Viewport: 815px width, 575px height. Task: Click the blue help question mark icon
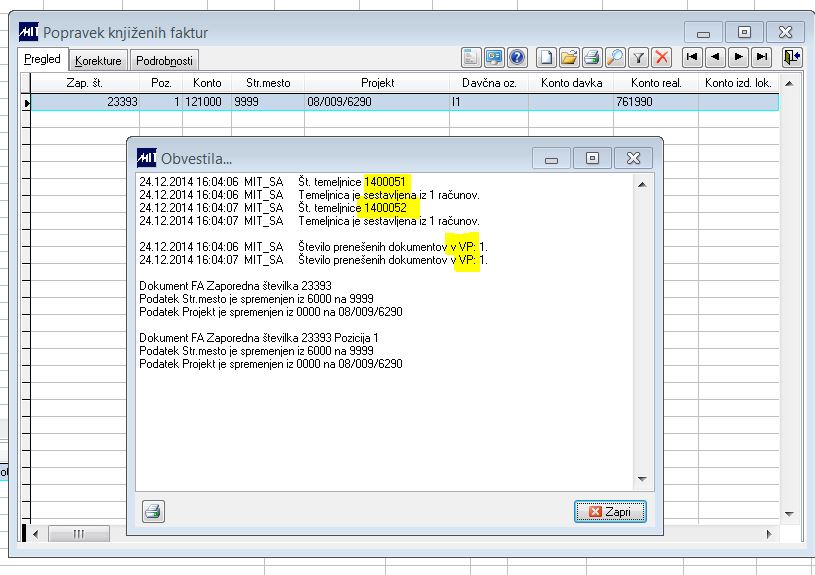pyautogui.click(x=517, y=57)
